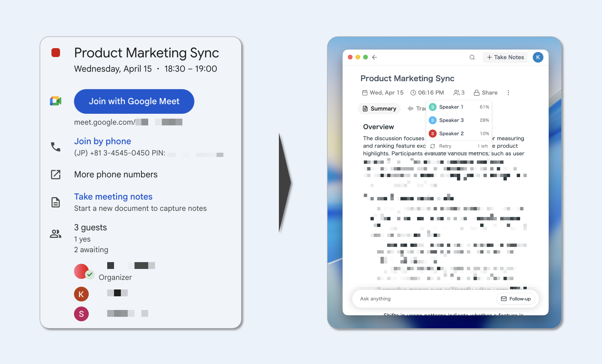
Task: Click the meeting notes document icon
Action: coord(56,202)
